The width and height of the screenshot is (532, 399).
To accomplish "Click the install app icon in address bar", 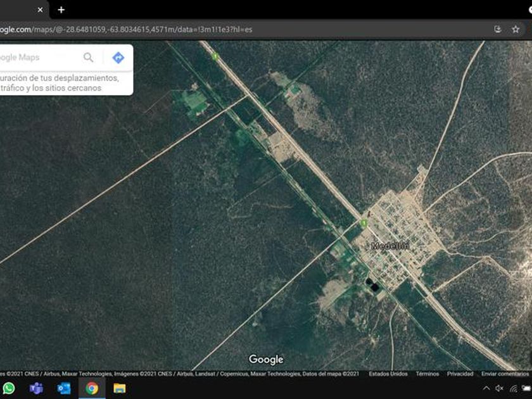I will 498,29.
